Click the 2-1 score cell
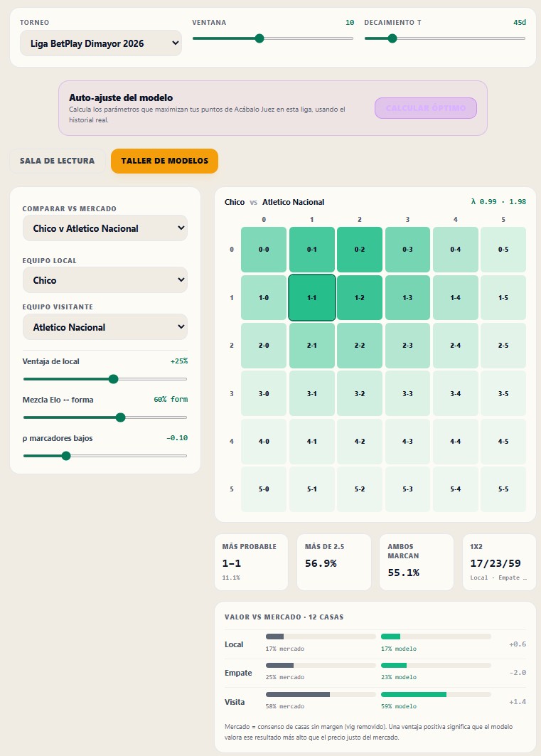This screenshot has width=541, height=756. (311, 345)
